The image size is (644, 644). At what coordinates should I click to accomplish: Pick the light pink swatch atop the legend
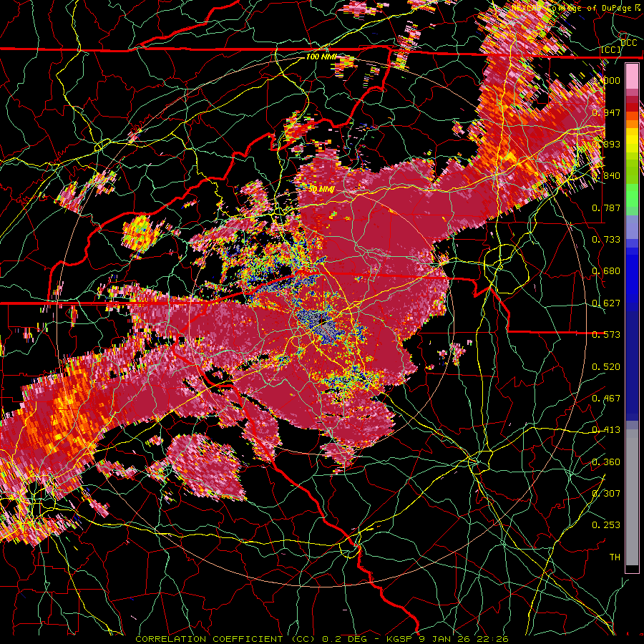coord(632,76)
